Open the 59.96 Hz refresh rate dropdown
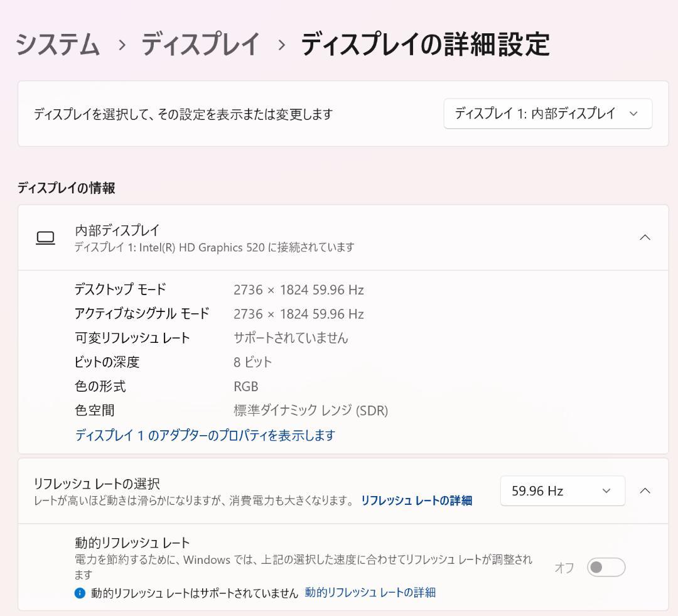678x616 pixels. (561, 490)
